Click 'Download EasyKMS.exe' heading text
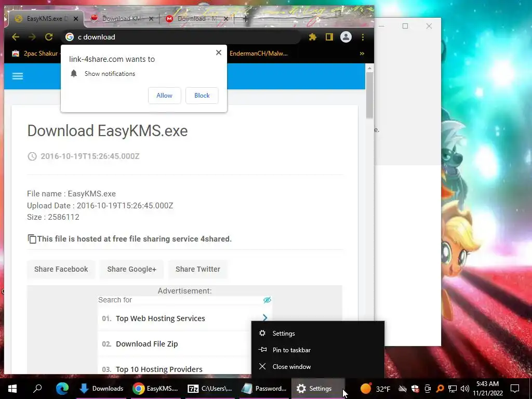532x399 pixels. (x=107, y=130)
